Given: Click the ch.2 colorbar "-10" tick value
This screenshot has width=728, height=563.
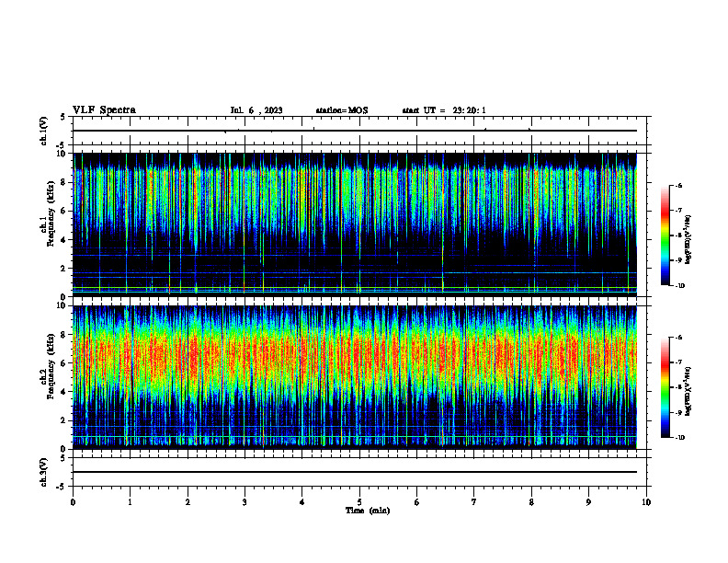Looking at the screenshot, I should pos(680,438).
